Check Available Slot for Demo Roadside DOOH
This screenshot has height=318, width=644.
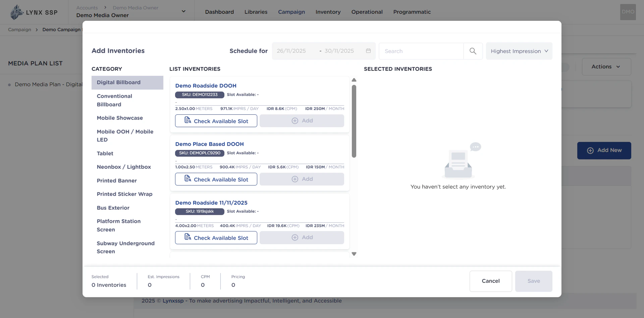coord(216,121)
